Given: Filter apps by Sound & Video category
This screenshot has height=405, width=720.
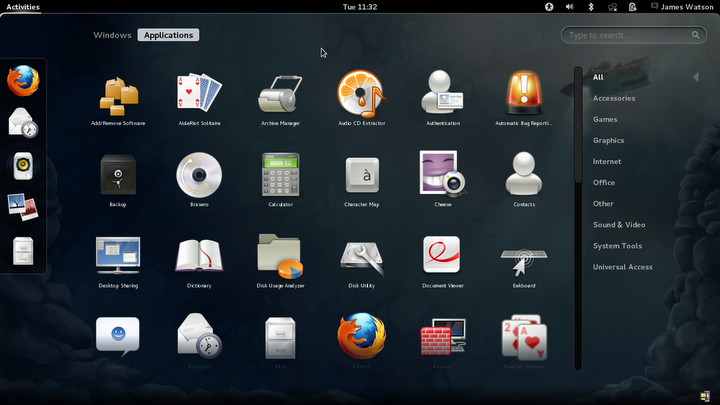Looking at the screenshot, I should pyautogui.click(x=619, y=225).
